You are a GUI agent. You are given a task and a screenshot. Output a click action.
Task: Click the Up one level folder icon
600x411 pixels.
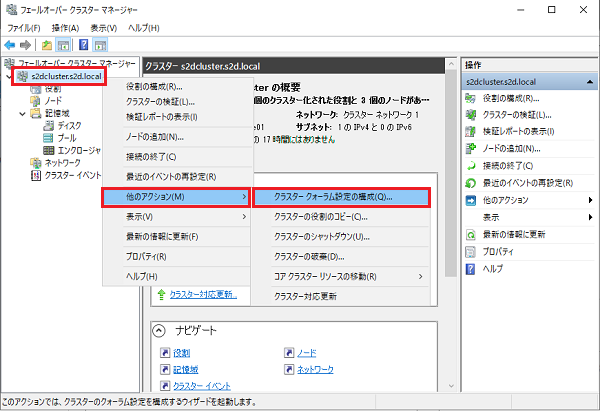[48, 45]
